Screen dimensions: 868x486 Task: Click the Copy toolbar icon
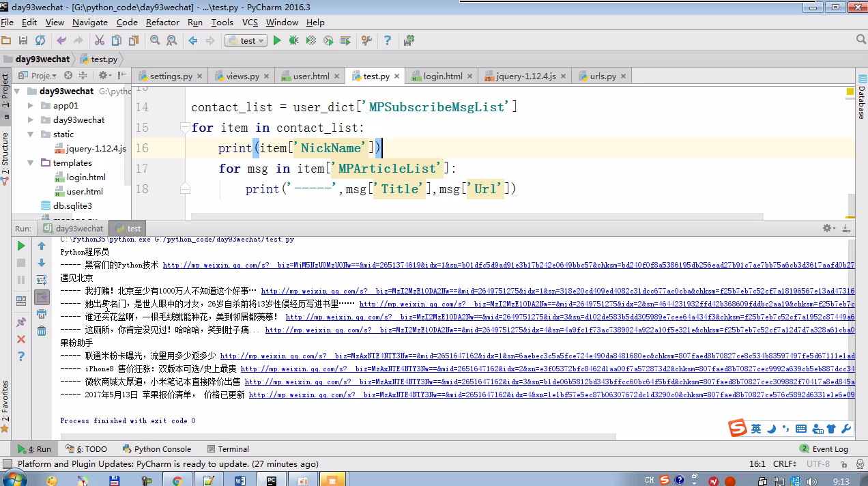tap(117, 41)
